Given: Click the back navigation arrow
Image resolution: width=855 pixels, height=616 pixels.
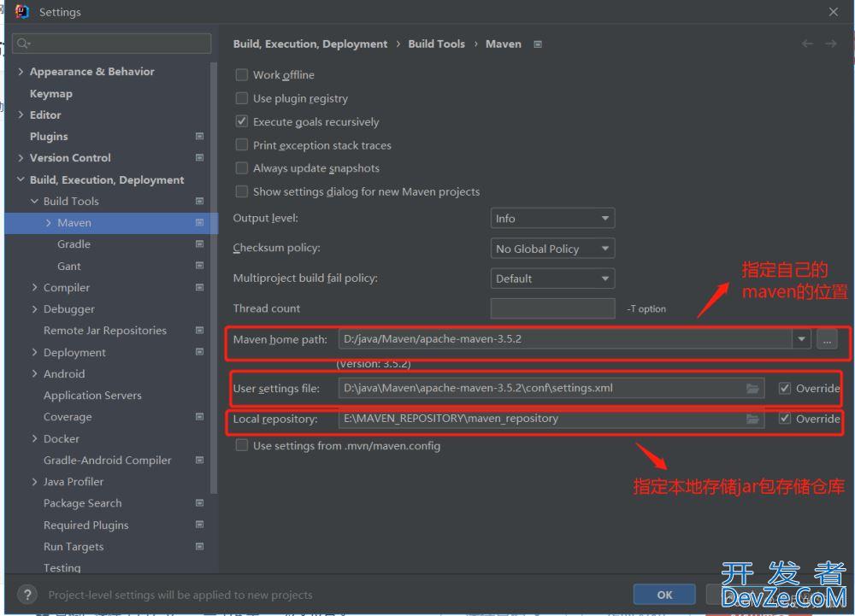Looking at the screenshot, I should click(807, 44).
